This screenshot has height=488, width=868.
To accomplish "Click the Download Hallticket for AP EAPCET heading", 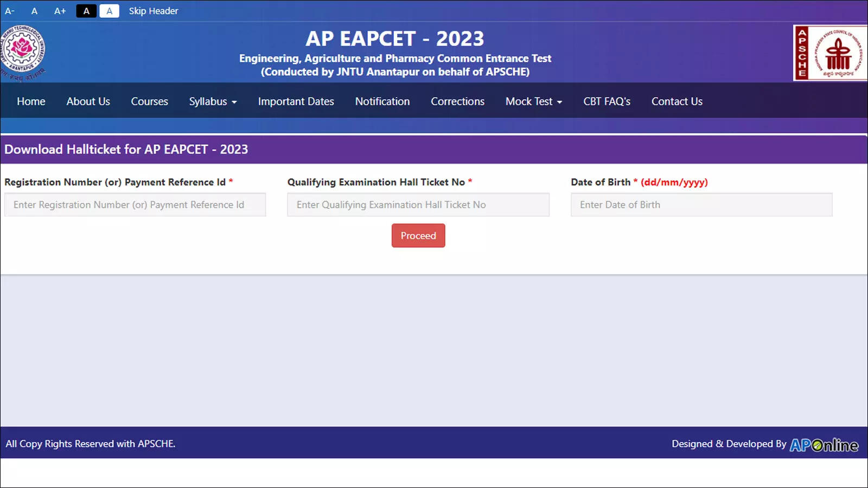I will [x=126, y=149].
